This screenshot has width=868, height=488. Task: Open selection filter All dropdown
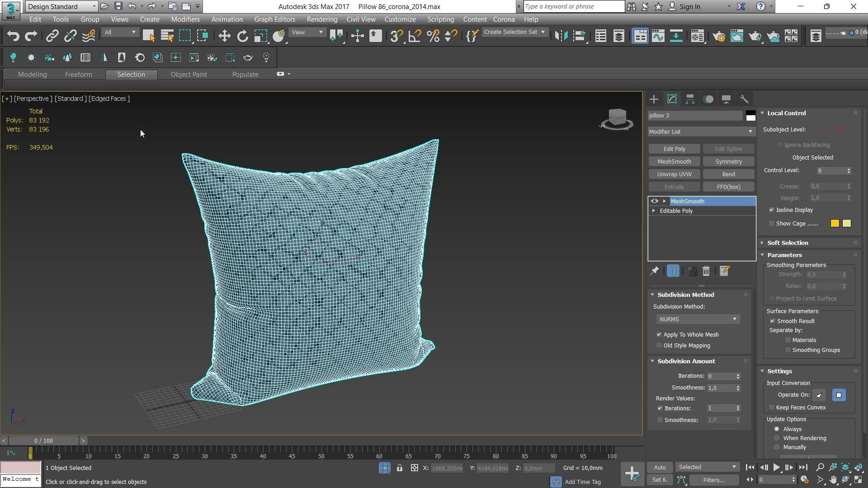[120, 32]
